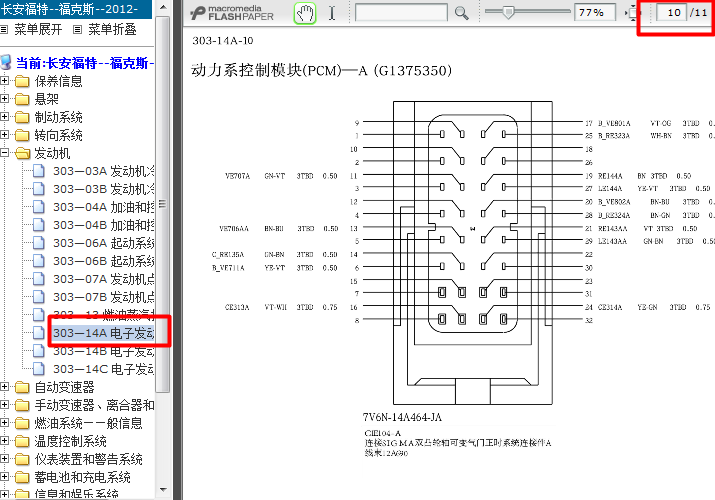Click the tree panel vertical scrollbar thumb
The width and height of the screenshot is (715, 500).
click(x=163, y=204)
